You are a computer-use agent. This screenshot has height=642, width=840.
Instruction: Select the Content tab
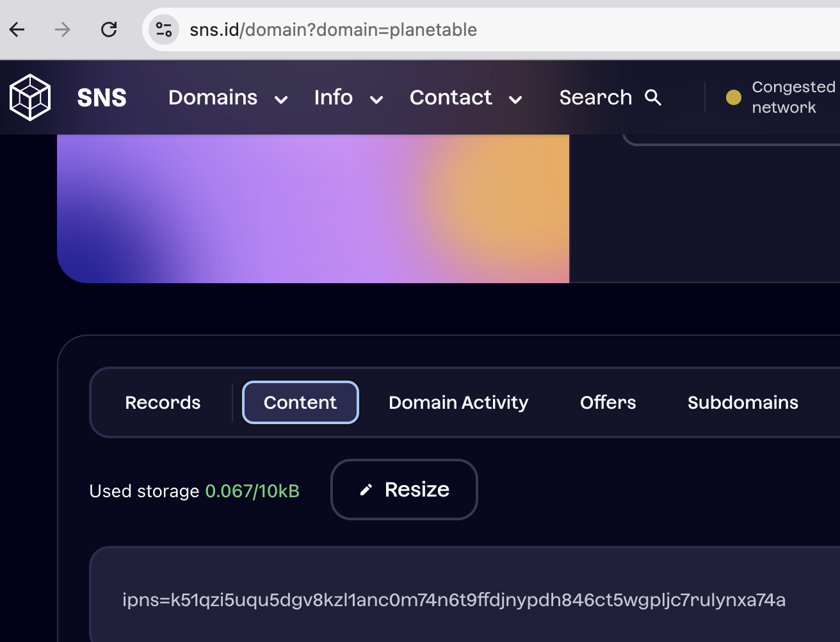[300, 402]
